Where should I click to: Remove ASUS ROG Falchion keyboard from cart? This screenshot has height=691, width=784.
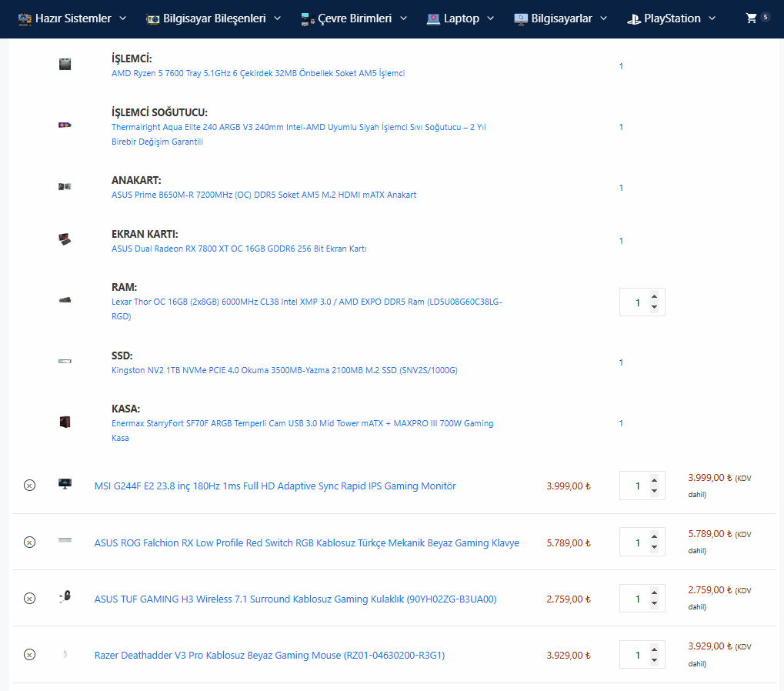pos(29,542)
